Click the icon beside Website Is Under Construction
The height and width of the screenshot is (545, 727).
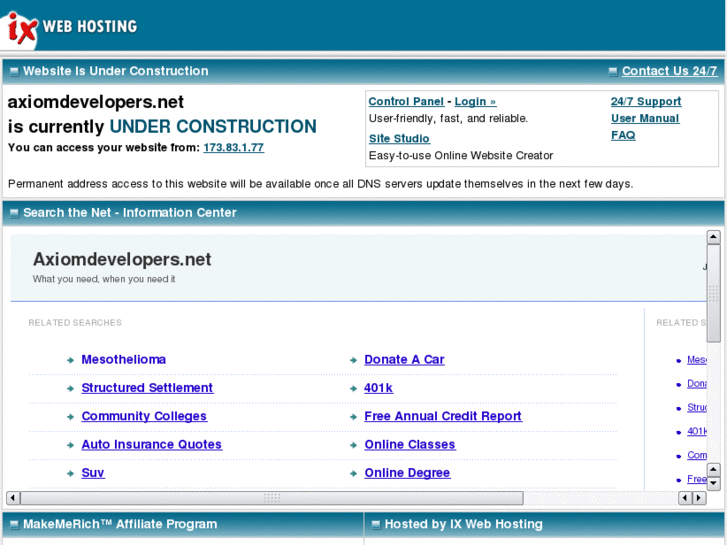point(14,71)
